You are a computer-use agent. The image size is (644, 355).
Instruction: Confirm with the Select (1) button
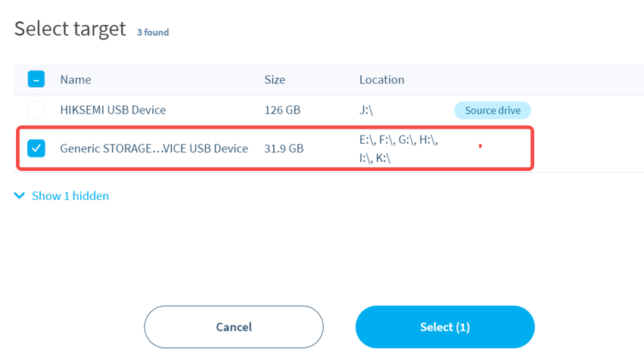(445, 327)
